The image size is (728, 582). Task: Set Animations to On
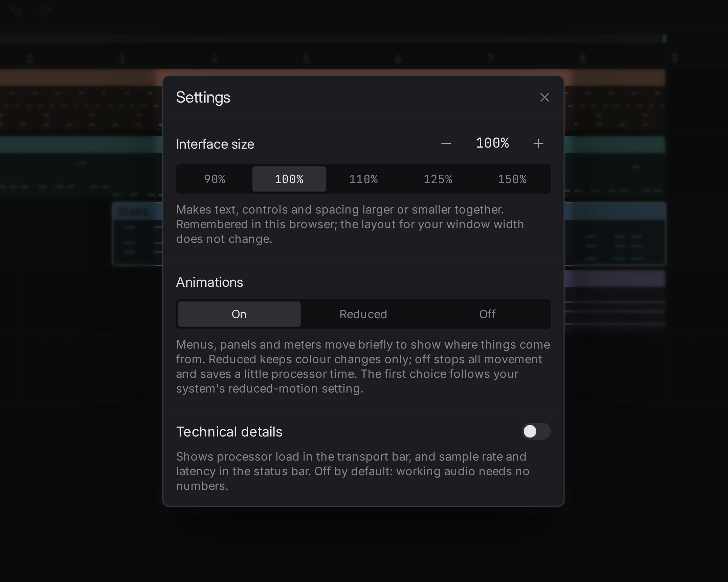pos(239,314)
